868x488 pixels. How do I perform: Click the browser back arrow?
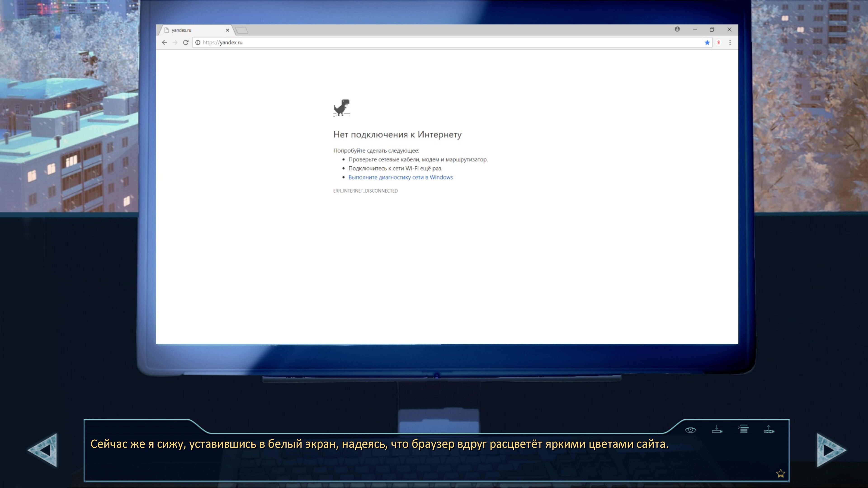[x=164, y=42]
